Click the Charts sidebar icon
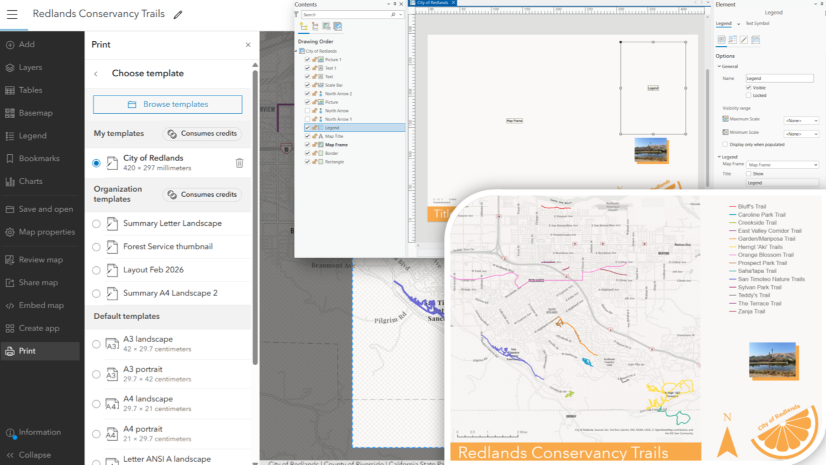 pos(10,181)
